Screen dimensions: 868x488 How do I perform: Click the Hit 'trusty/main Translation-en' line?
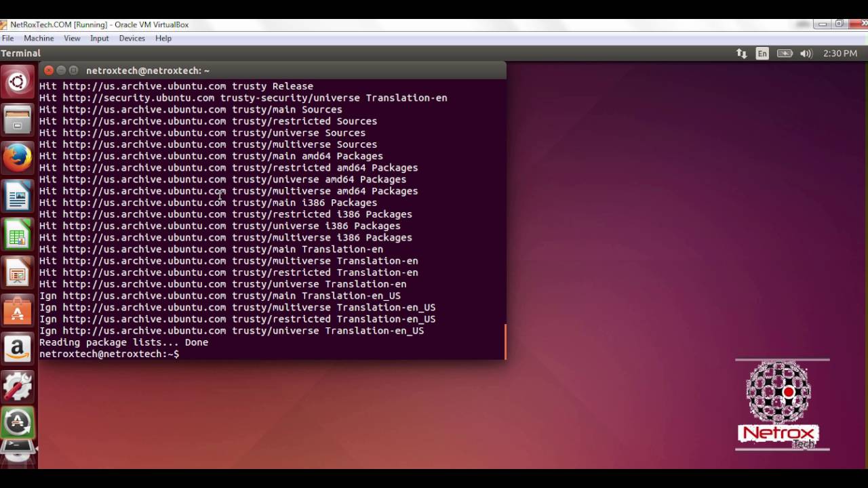click(x=211, y=249)
